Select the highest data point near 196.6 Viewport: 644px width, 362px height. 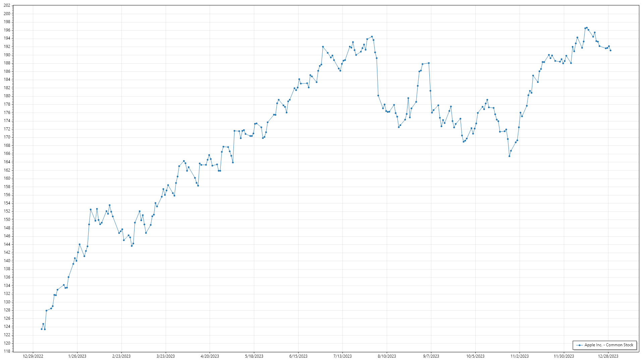coord(587,28)
